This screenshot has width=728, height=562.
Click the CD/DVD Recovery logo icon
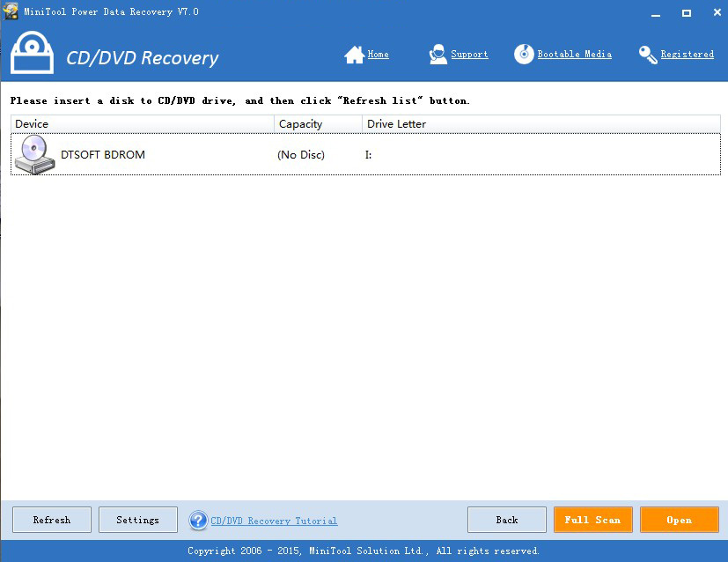coord(32,53)
